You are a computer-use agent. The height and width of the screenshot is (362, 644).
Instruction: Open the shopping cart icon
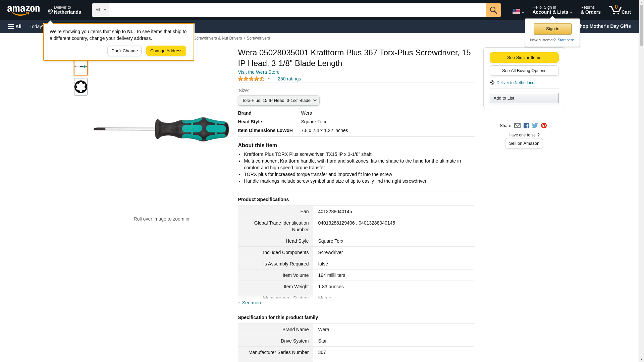pyautogui.click(x=620, y=10)
